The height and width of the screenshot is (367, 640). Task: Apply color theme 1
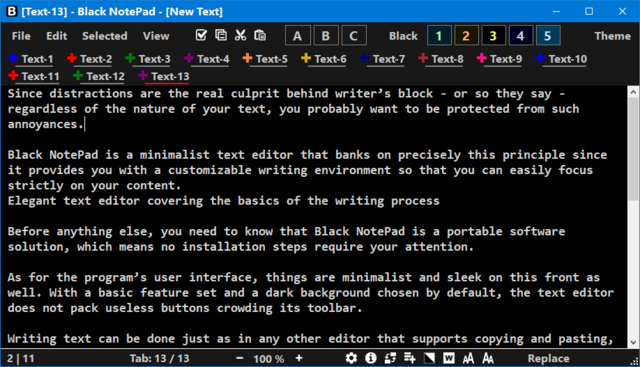point(439,36)
